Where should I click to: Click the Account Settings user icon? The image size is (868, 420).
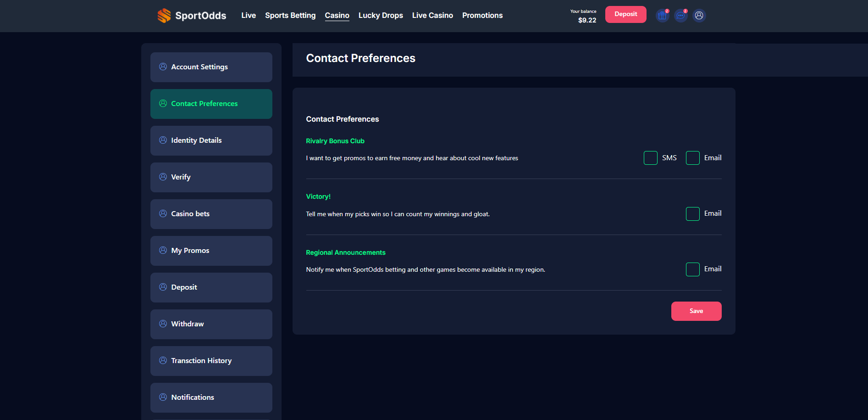(x=163, y=67)
